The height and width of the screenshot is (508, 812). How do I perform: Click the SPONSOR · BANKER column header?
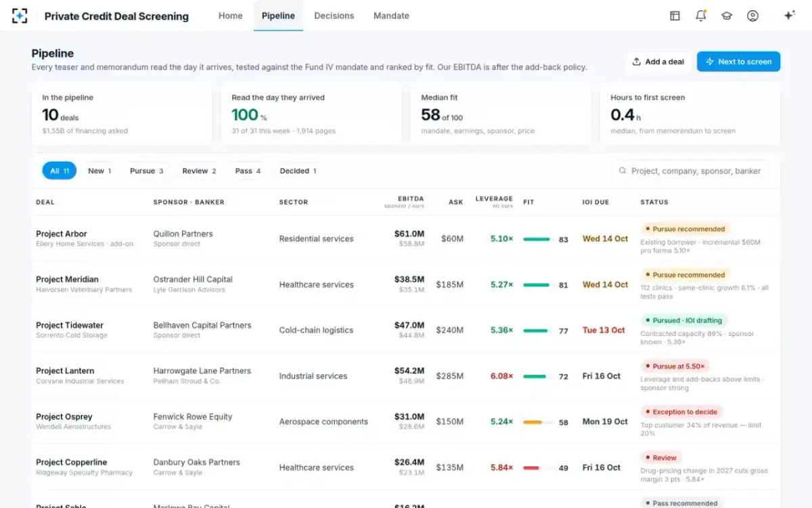(x=189, y=202)
